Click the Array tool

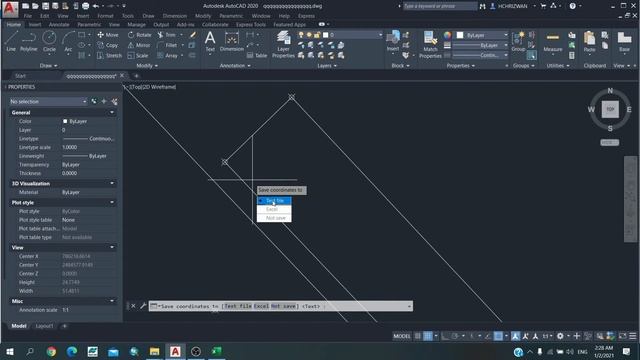click(x=168, y=56)
